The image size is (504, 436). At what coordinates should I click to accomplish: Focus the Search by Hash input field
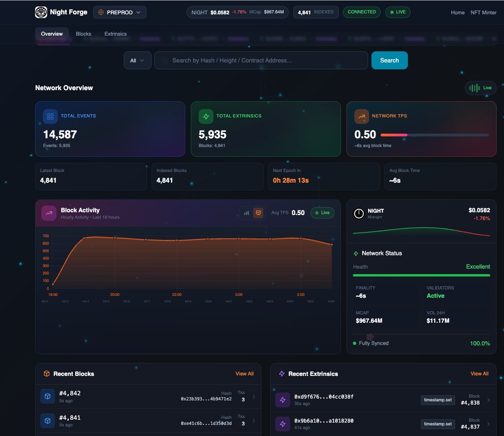[x=261, y=61]
